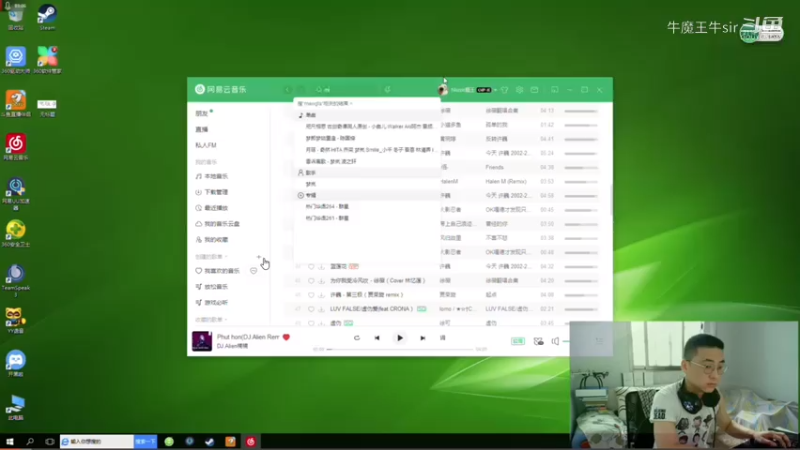Open 网易云音乐 desktop shortcut
This screenshot has height=450, width=800.
tap(16, 147)
